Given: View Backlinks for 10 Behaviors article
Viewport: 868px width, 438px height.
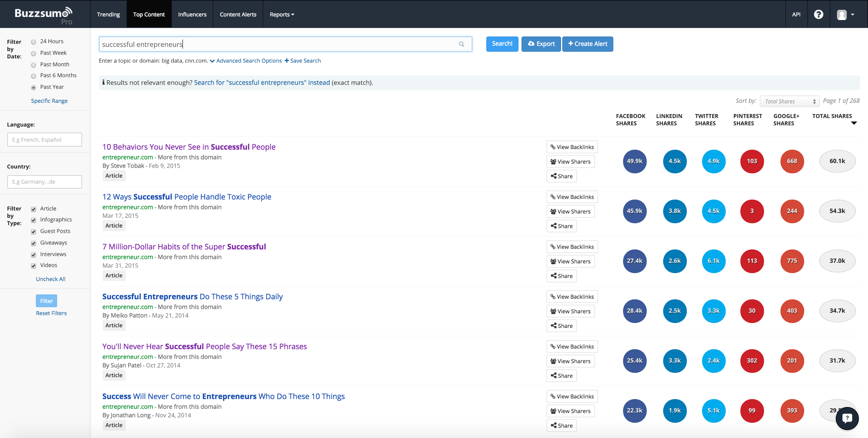Looking at the screenshot, I should click(572, 147).
